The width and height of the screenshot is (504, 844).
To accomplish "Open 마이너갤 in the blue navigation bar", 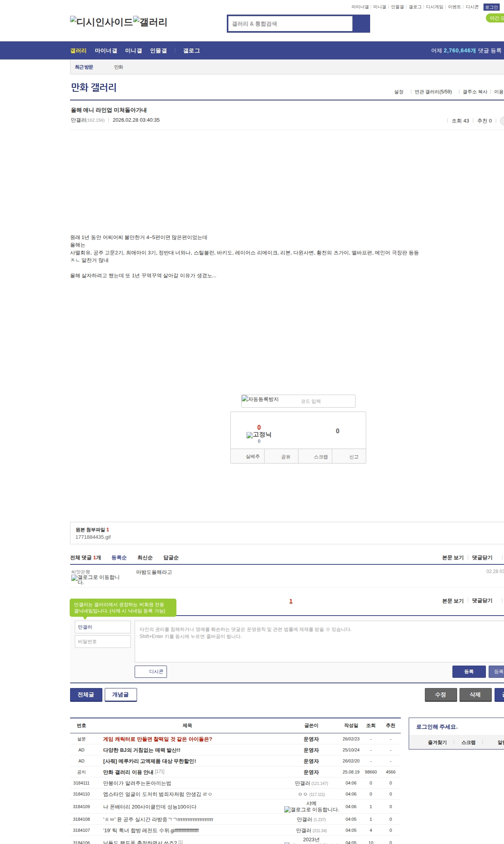I will pos(106,50).
